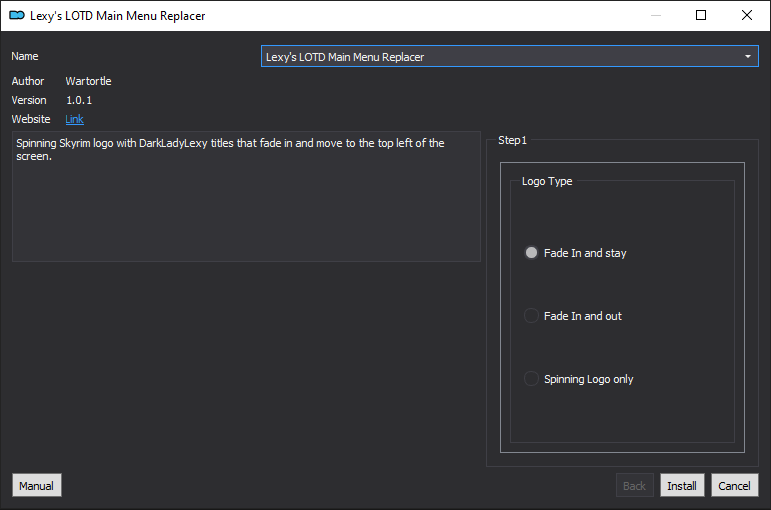Click the author name 'Wartortle'

[x=89, y=81]
